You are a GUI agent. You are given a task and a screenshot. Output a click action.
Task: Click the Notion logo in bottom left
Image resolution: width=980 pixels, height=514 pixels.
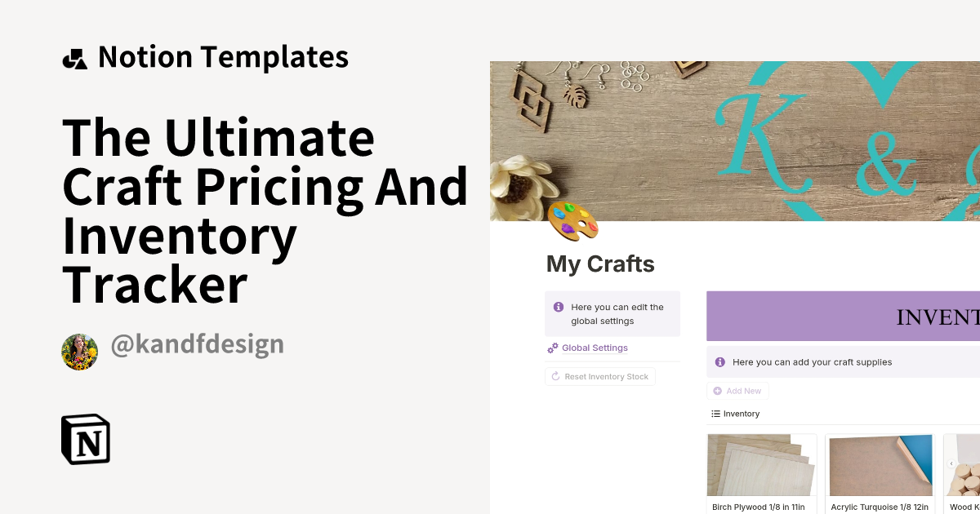pos(86,439)
